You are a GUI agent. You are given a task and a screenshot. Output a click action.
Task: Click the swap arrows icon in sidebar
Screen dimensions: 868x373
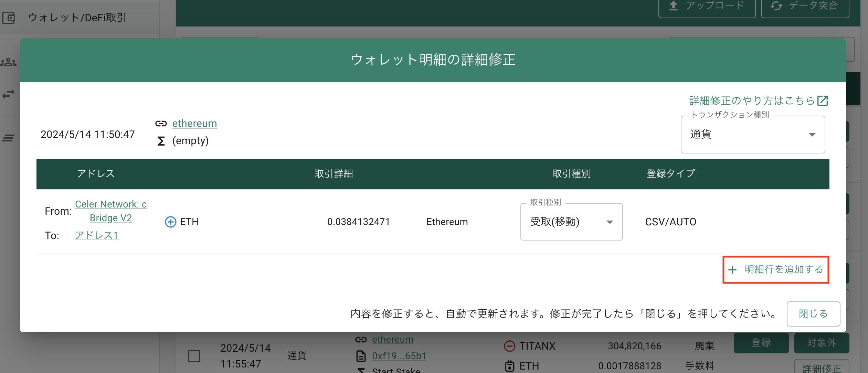click(x=8, y=94)
